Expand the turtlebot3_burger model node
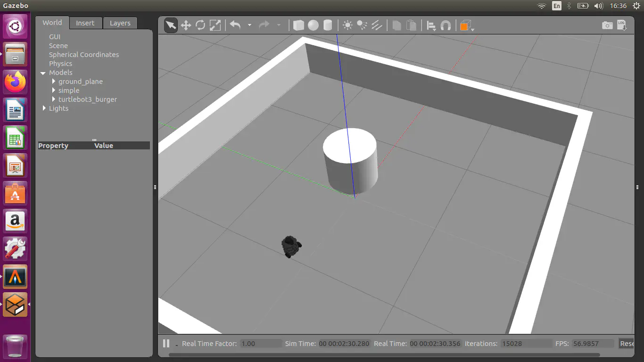 click(x=54, y=99)
